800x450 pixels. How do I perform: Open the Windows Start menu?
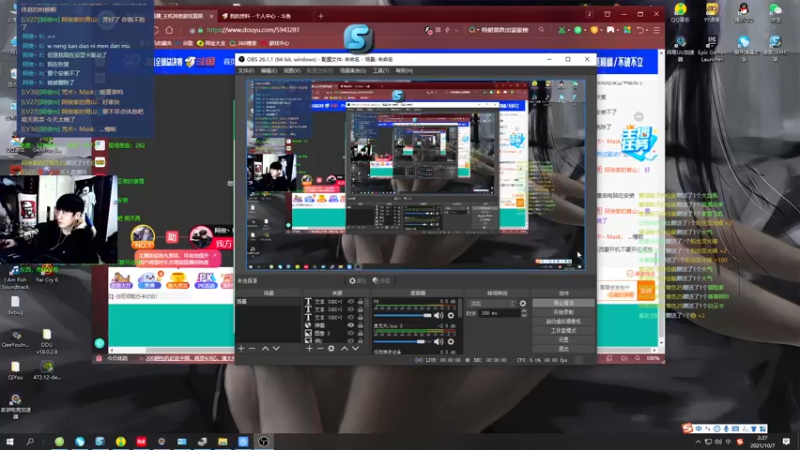(10, 441)
